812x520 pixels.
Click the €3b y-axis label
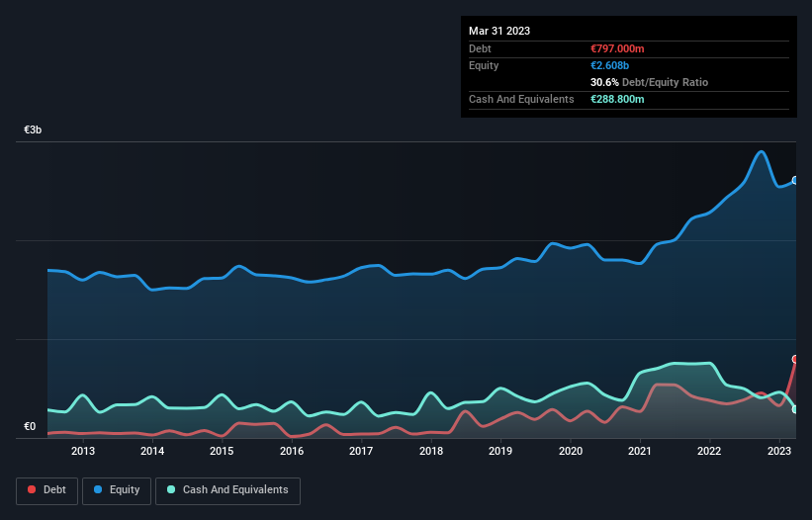point(33,130)
